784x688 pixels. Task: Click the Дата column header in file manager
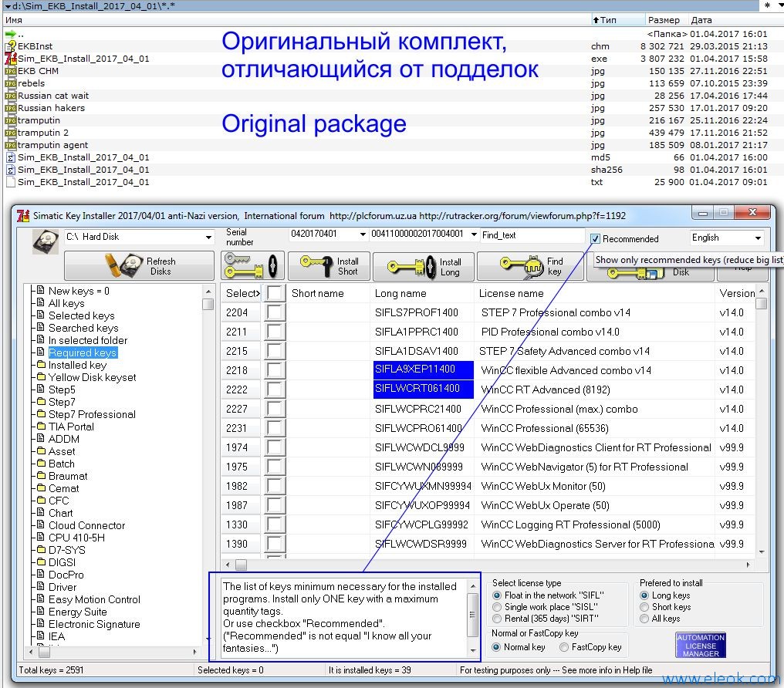701,20
